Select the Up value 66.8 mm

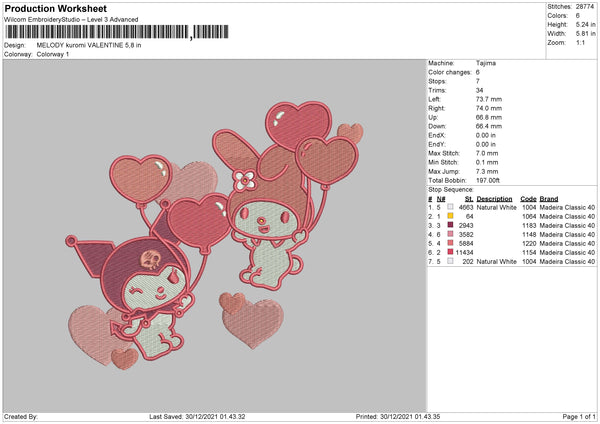(489, 117)
